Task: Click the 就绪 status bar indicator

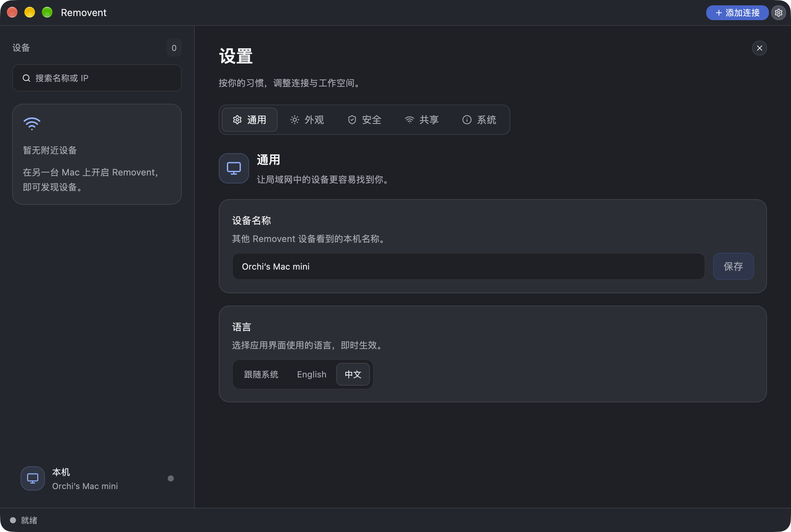Action: click(x=24, y=520)
